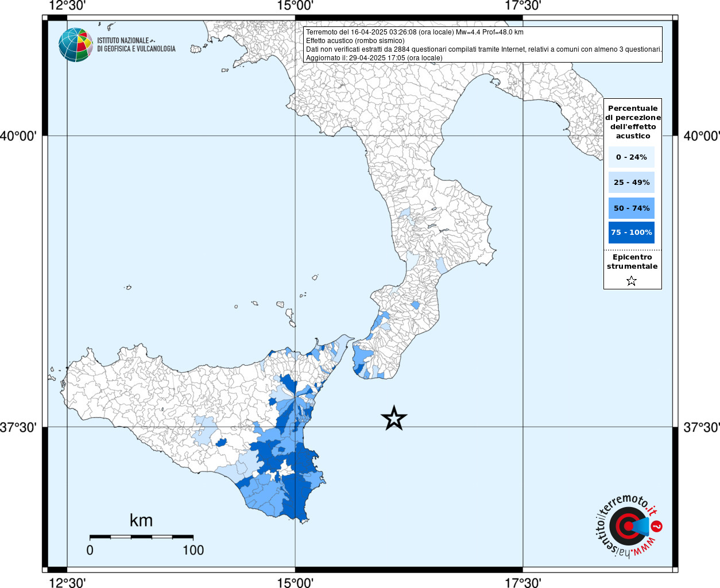Screen dimensions: 720x588
Task: Click 'Dati non verificati estratti da 2884 questionari' line
Action: click(x=483, y=49)
